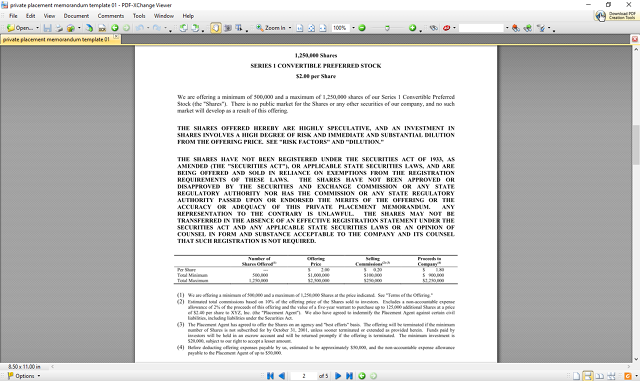Click the orange launch icon in status bar
The height and width of the screenshot is (381, 640).
point(628,376)
